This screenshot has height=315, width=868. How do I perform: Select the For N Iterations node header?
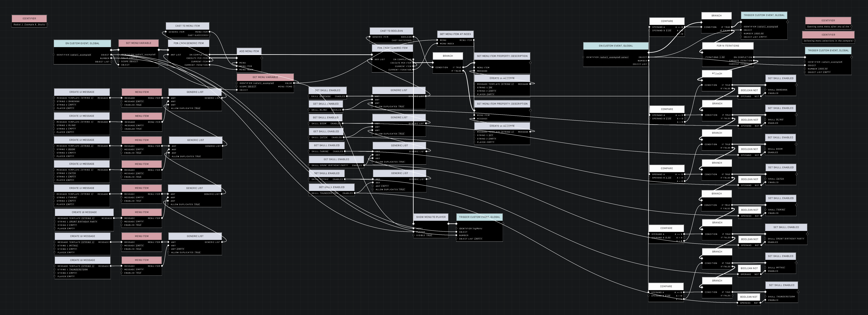coord(728,46)
